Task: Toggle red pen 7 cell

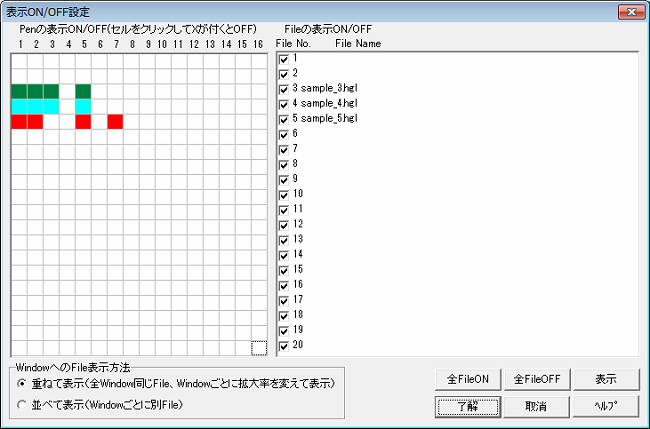Action: click(115, 122)
